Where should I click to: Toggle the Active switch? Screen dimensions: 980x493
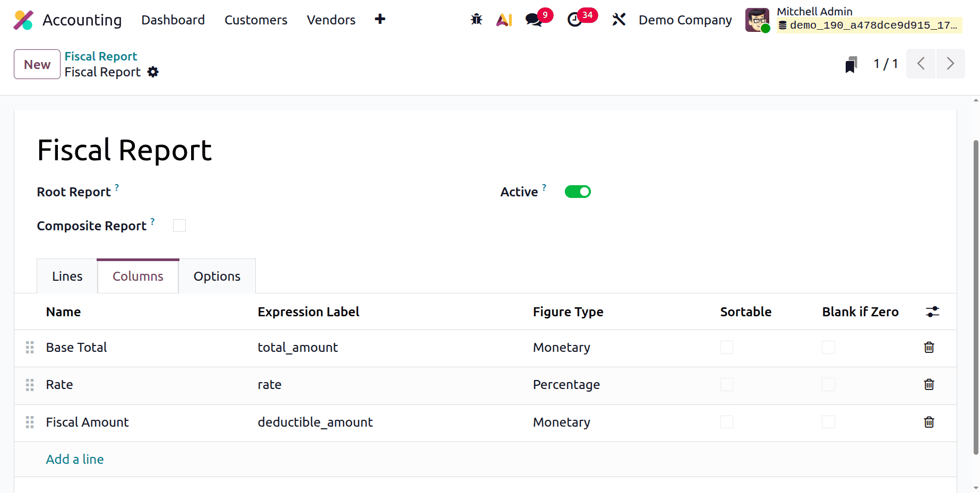tap(578, 192)
